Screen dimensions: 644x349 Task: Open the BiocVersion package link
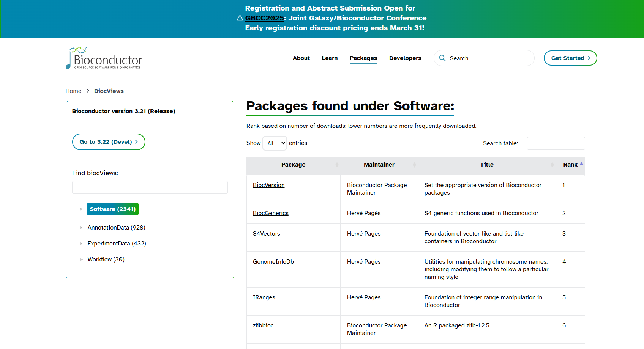(x=269, y=185)
